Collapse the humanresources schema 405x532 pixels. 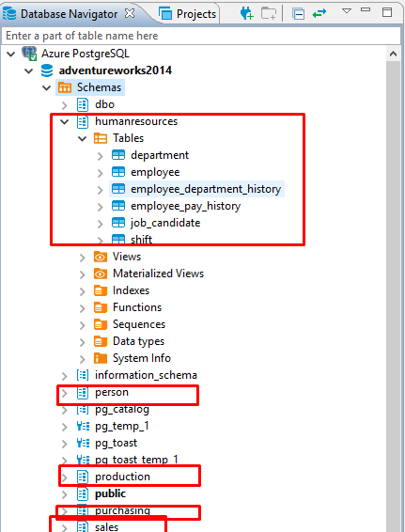coord(65,121)
